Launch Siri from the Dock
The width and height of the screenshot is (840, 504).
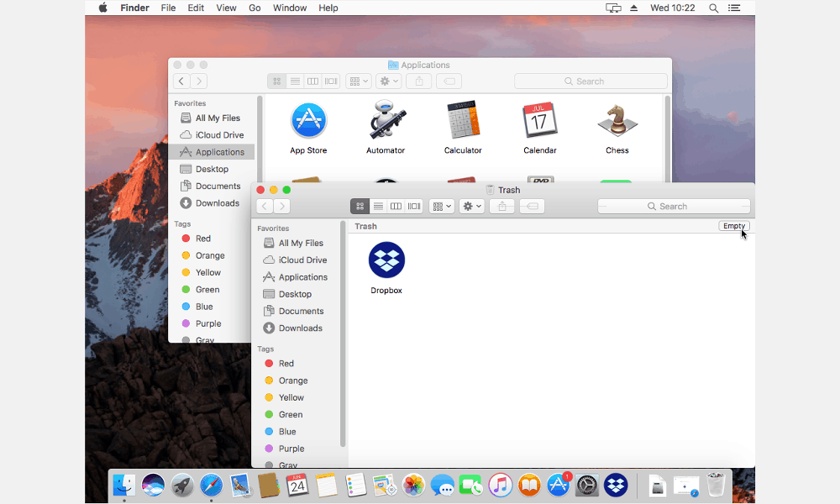click(x=153, y=486)
